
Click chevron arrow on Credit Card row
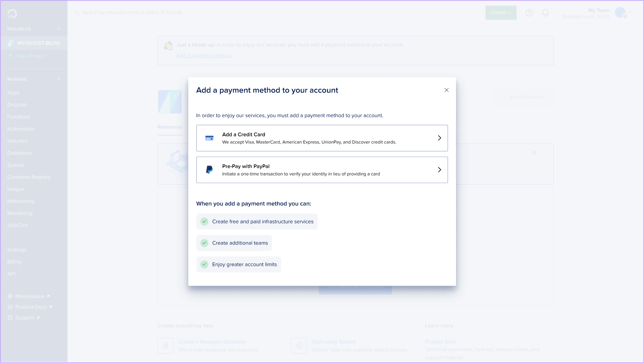[x=439, y=138]
